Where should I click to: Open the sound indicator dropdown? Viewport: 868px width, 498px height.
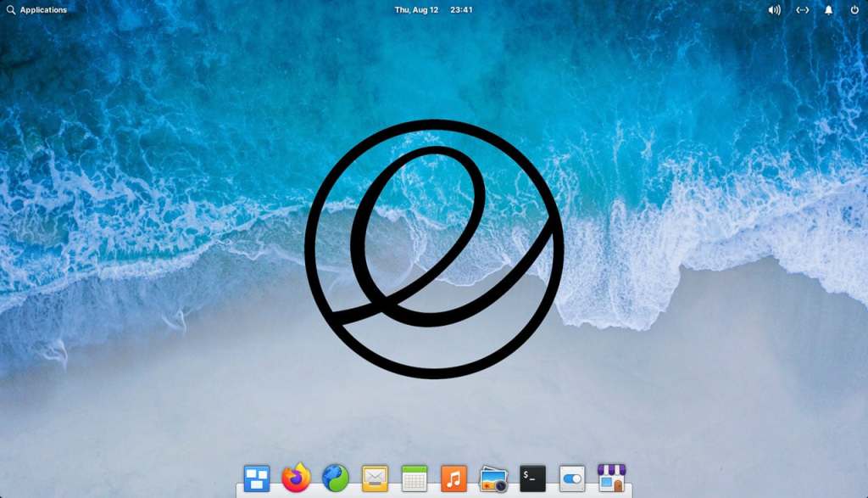772,9
